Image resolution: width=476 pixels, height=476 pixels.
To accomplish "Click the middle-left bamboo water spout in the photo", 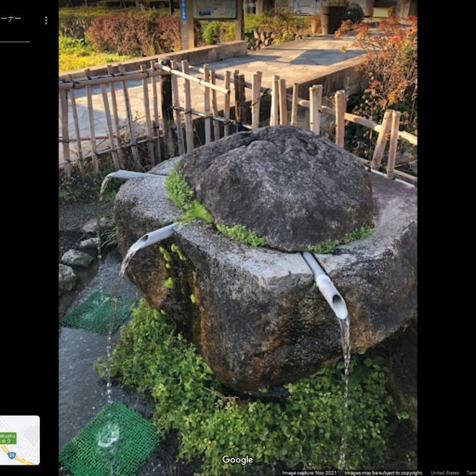I will [x=152, y=237].
